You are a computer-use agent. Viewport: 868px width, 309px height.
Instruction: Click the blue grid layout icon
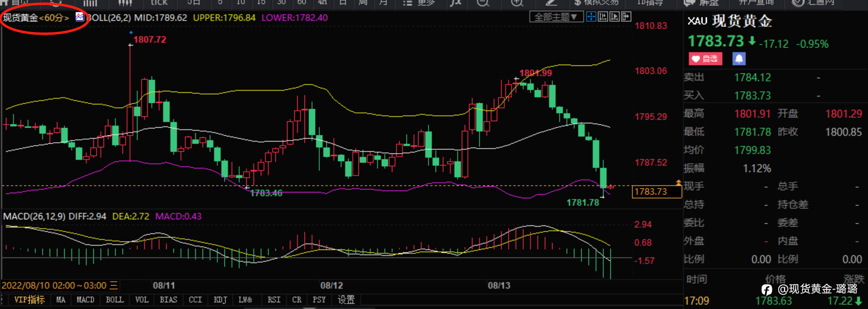point(591,17)
